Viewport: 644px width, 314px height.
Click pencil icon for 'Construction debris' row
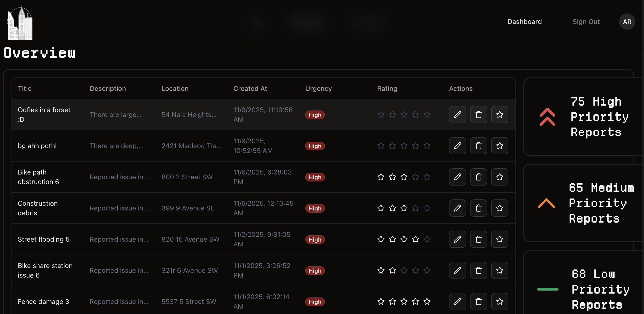457,208
